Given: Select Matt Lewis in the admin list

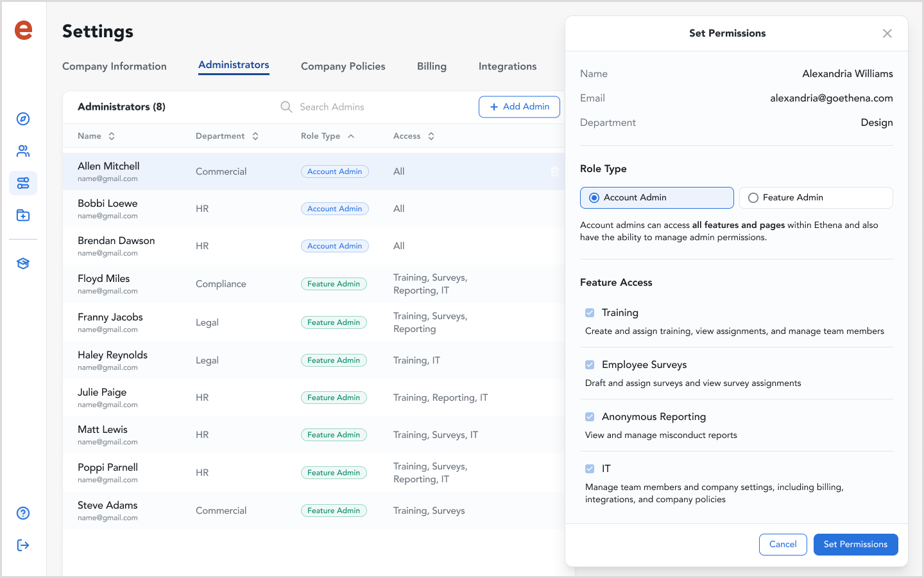Looking at the screenshot, I should (103, 430).
